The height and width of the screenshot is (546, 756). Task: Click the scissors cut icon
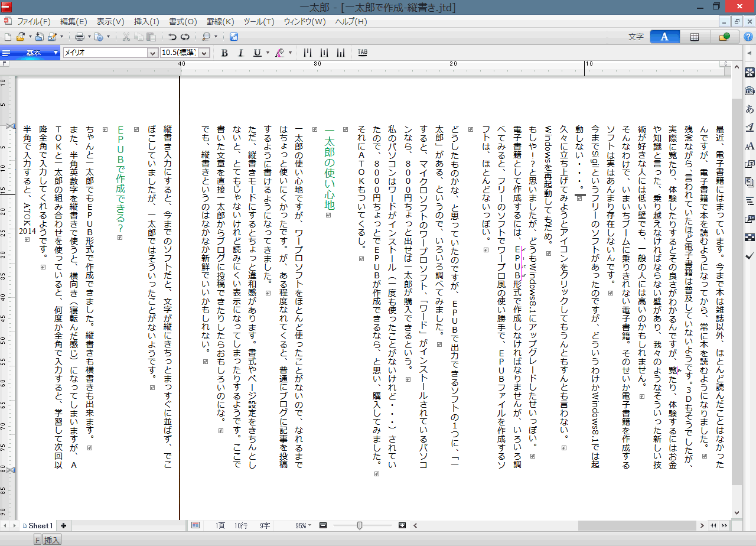click(x=126, y=37)
